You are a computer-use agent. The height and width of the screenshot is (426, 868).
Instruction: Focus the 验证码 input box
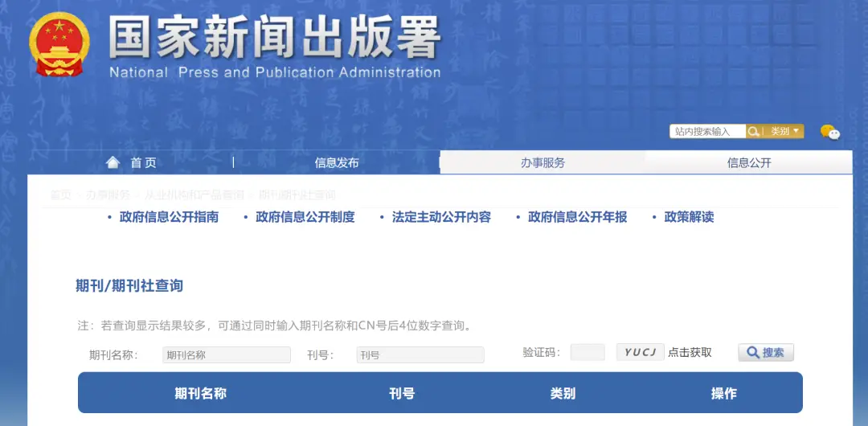tap(588, 352)
